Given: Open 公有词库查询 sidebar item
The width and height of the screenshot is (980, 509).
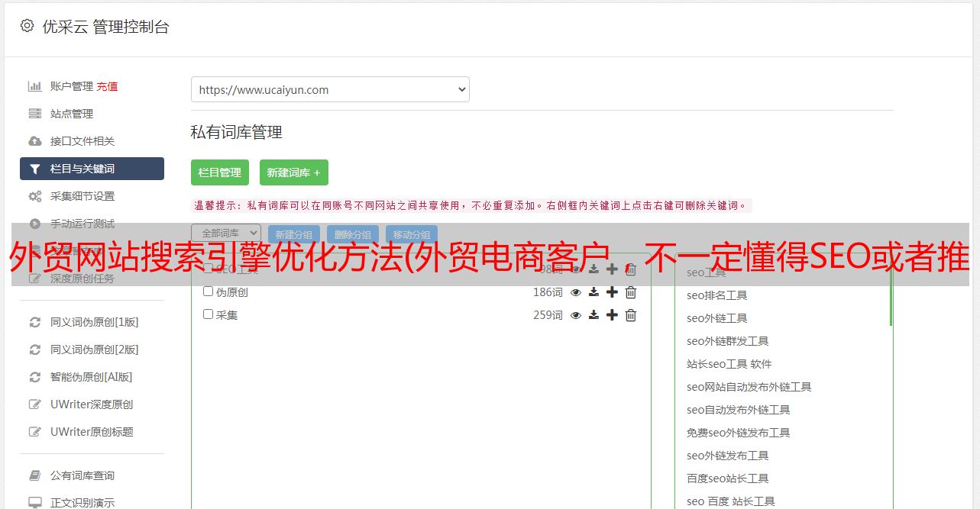Looking at the screenshot, I should [82, 475].
